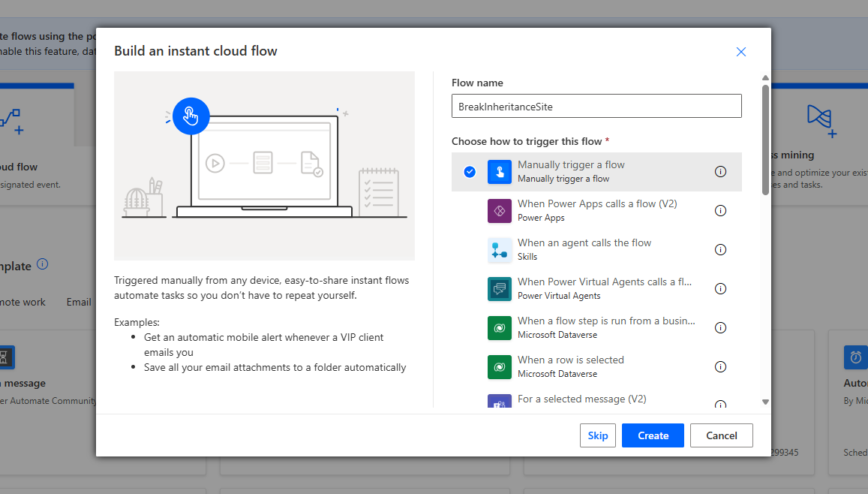Image resolution: width=868 pixels, height=494 pixels.
Task: Click the Manually trigger a flow icon
Action: pos(500,172)
